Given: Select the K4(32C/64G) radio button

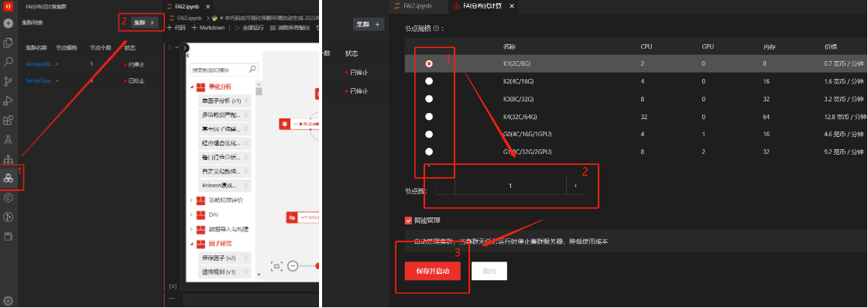Looking at the screenshot, I should pos(428,117).
